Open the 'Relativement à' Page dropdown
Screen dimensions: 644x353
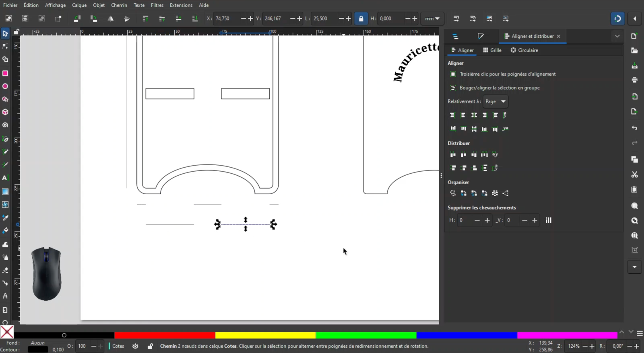[x=495, y=102]
